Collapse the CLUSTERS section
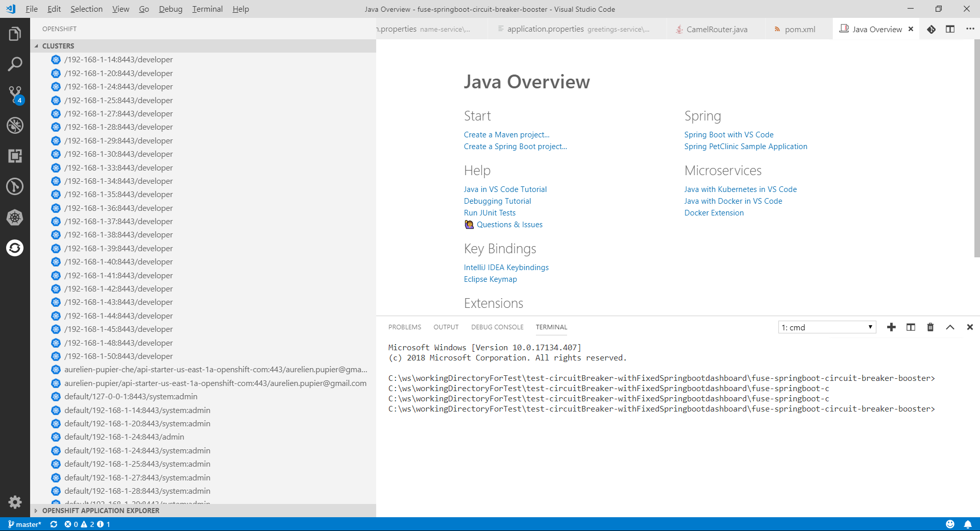 (x=203, y=46)
